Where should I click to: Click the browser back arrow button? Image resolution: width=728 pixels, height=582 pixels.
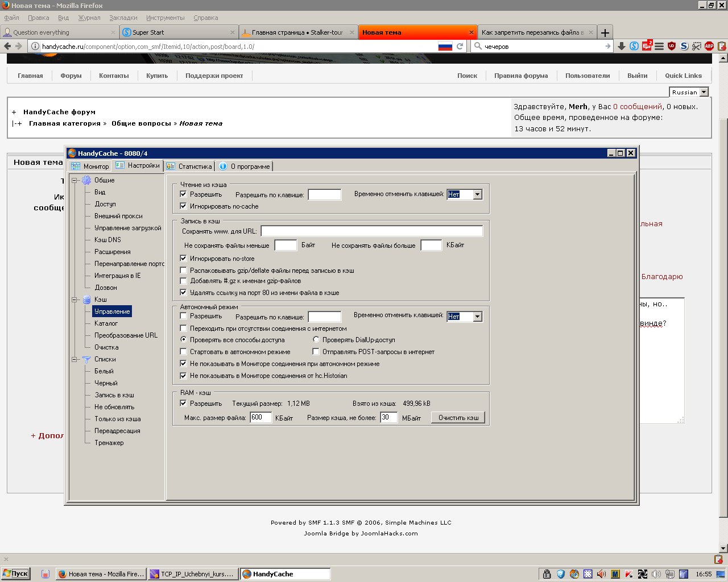(x=7, y=47)
